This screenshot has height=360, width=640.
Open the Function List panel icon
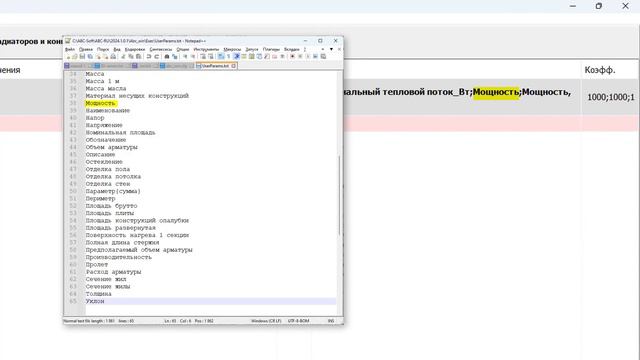coord(267,56)
